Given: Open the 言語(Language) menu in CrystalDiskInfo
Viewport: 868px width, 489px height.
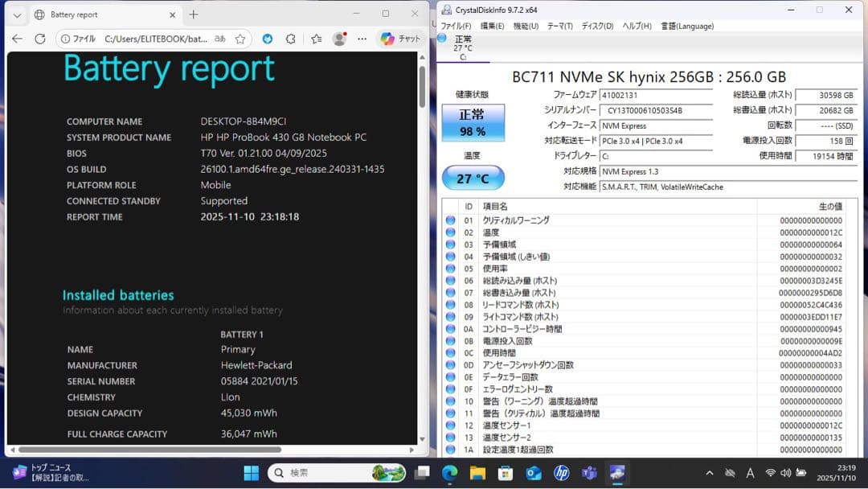Looking at the screenshot, I should 686,25.
